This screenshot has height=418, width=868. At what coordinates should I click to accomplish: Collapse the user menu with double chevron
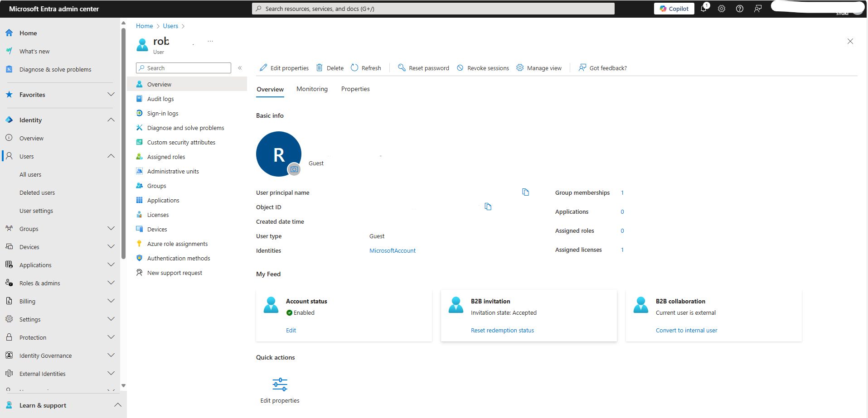(240, 68)
